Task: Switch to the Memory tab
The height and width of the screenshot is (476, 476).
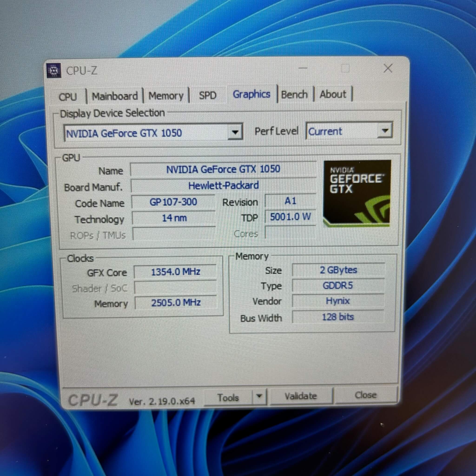Action: 166,96
